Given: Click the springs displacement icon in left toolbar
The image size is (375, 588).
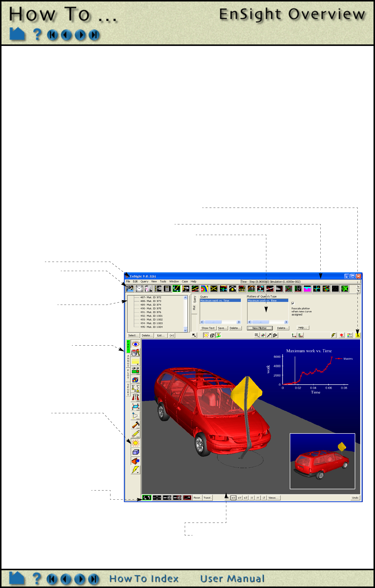Looking at the screenshot, I should [x=135, y=389].
